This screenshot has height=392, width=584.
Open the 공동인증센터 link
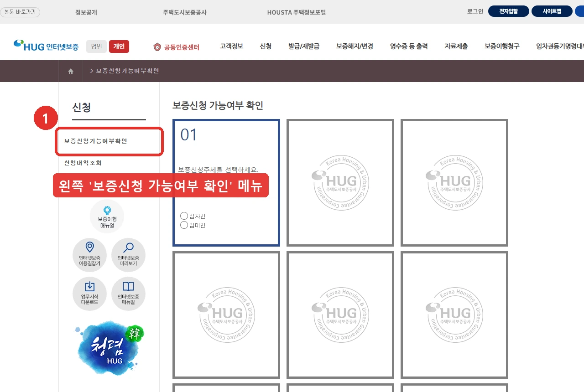coord(176,46)
